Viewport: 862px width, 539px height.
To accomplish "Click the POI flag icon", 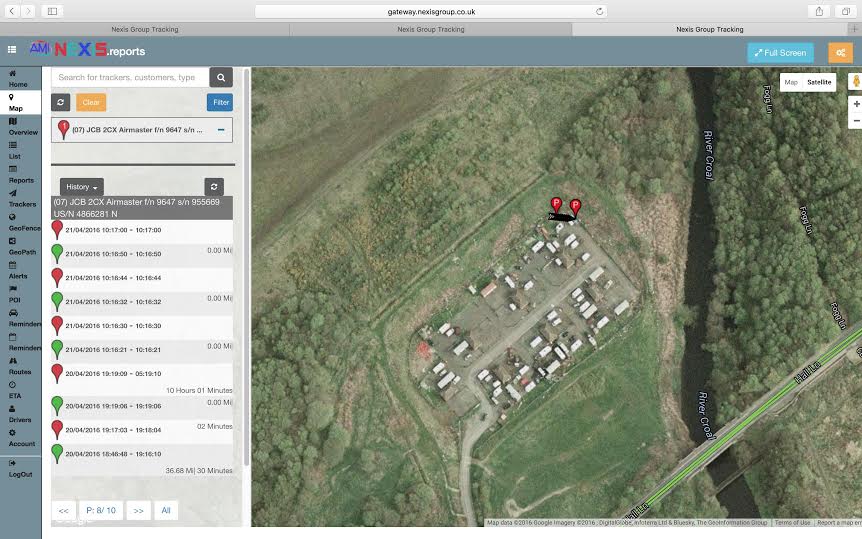I will pyautogui.click(x=12, y=289).
